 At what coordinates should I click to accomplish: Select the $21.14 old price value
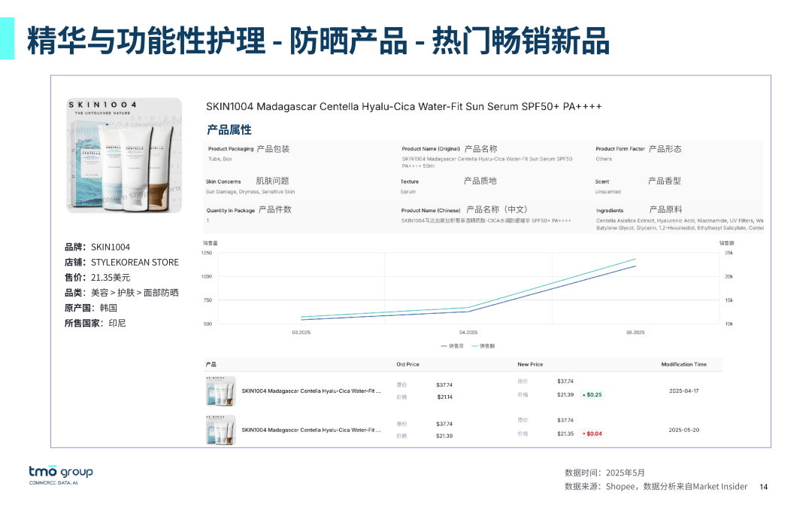point(445,397)
